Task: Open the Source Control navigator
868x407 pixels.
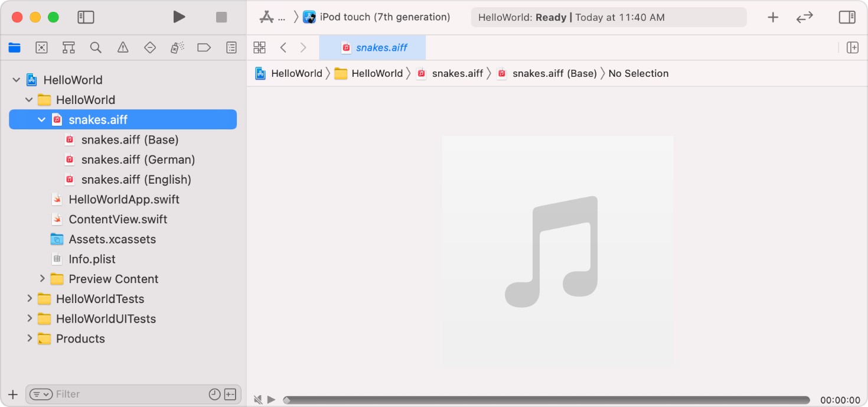Action: click(x=41, y=48)
